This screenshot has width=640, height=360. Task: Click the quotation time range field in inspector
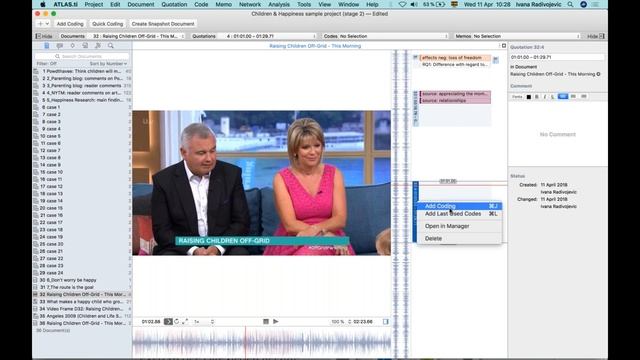(557, 57)
